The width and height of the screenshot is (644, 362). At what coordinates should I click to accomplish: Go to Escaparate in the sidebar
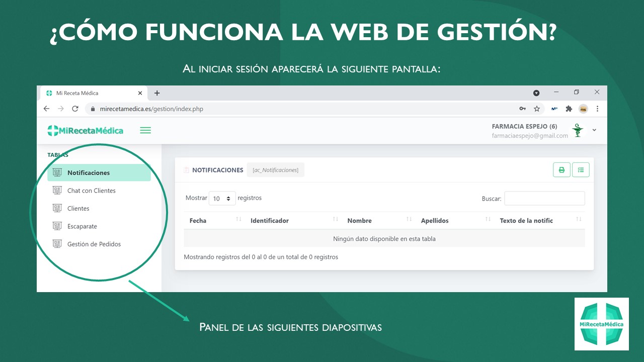click(x=82, y=226)
